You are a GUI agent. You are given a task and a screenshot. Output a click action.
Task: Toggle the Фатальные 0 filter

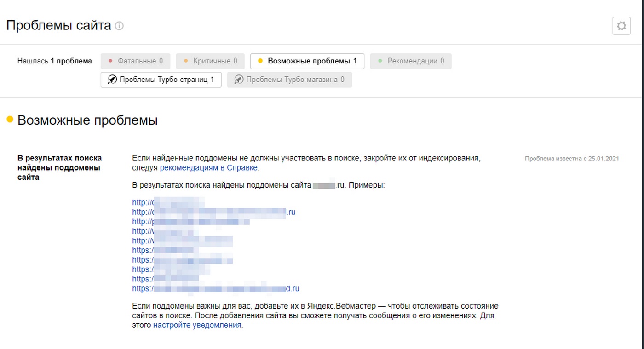(135, 61)
